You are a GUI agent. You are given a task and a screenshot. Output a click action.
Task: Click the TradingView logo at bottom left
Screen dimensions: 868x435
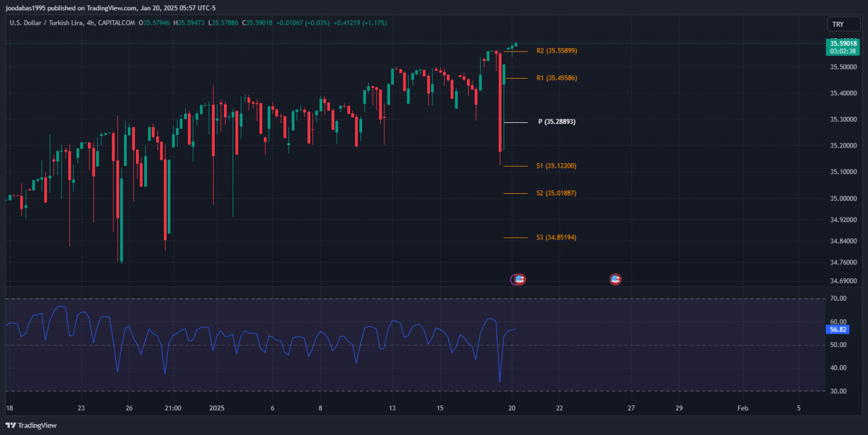point(31,425)
